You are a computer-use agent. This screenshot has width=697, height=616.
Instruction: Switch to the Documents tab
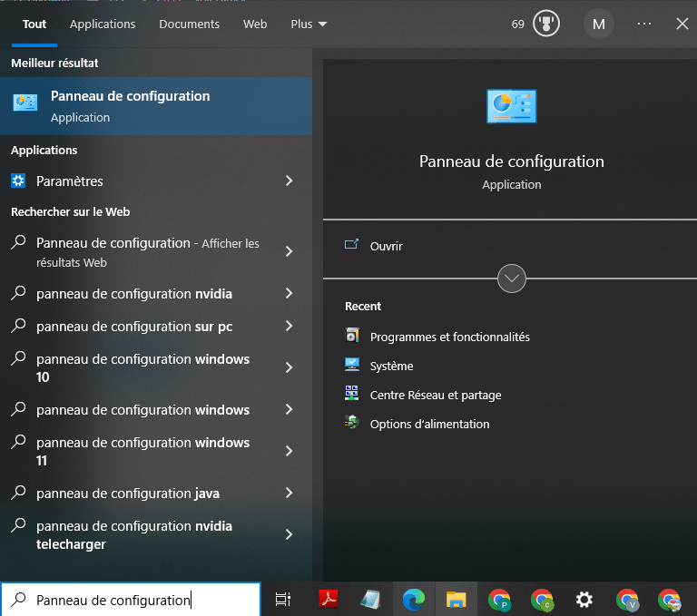click(189, 24)
